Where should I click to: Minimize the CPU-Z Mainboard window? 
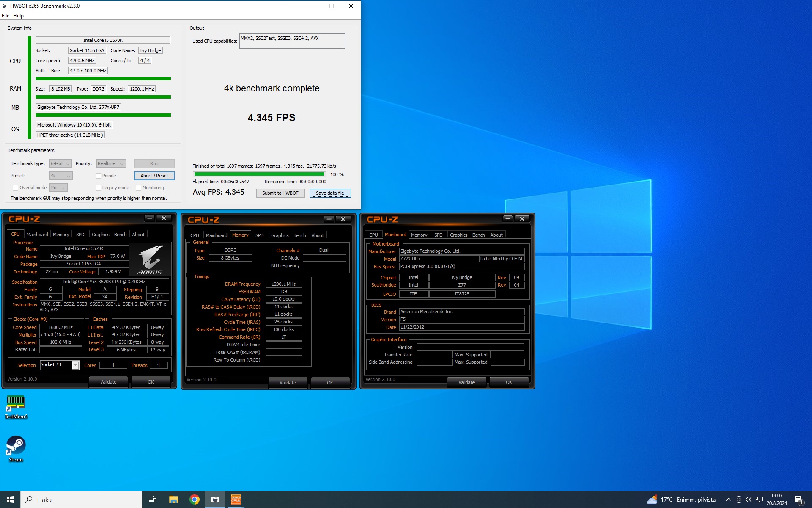(508, 218)
